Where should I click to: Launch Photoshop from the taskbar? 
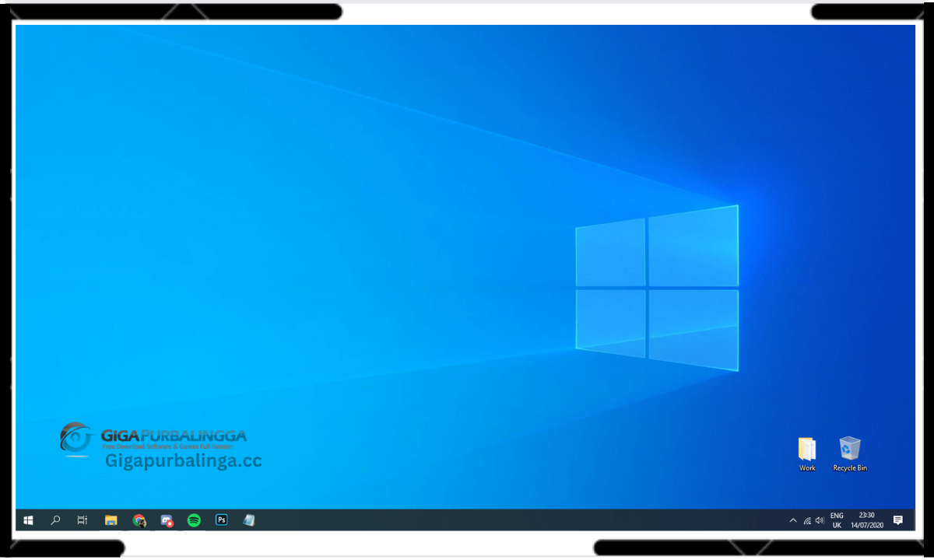[x=222, y=520]
